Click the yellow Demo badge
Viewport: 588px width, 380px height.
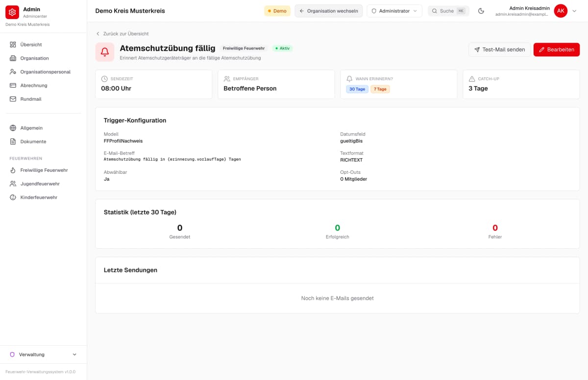click(277, 11)
